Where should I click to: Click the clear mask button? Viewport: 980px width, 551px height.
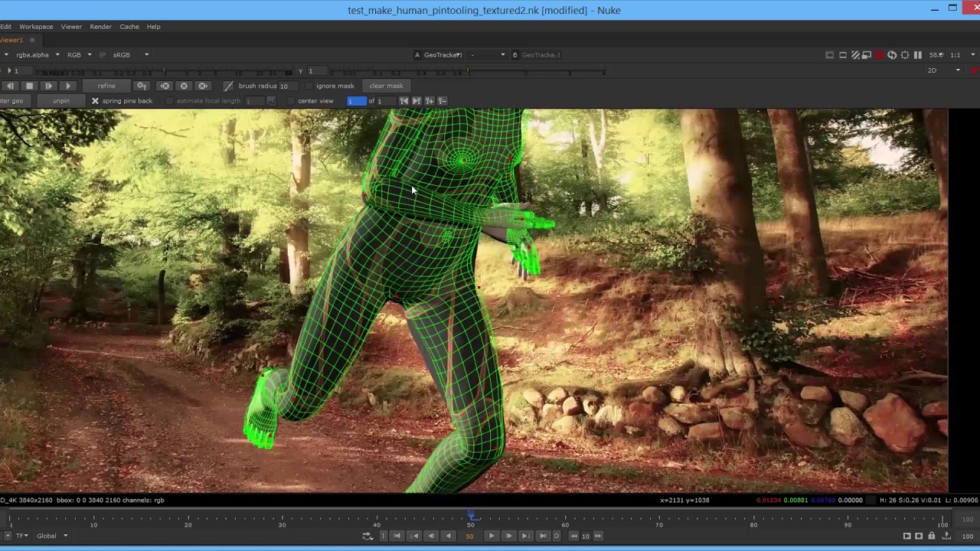[386, 86]
